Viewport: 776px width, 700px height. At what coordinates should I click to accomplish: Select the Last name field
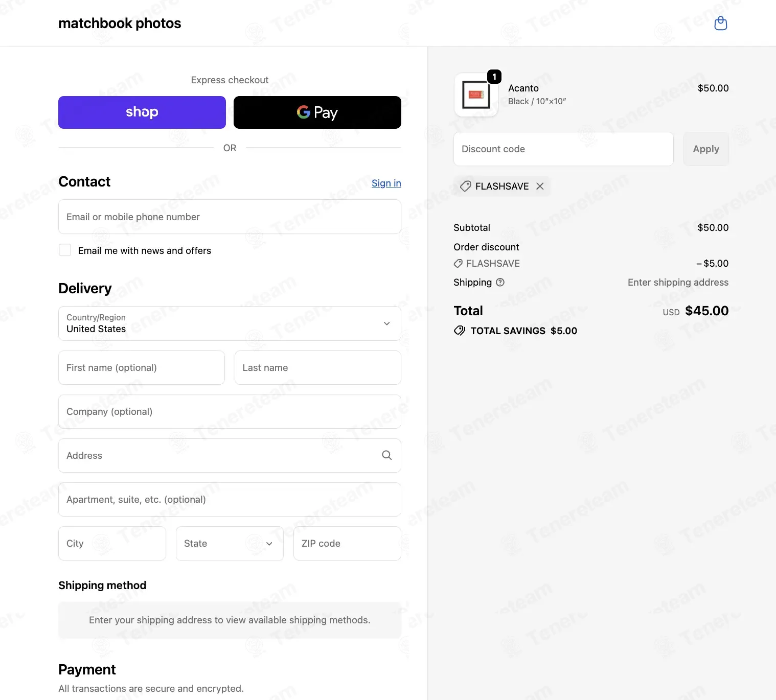tap(318, 367)
